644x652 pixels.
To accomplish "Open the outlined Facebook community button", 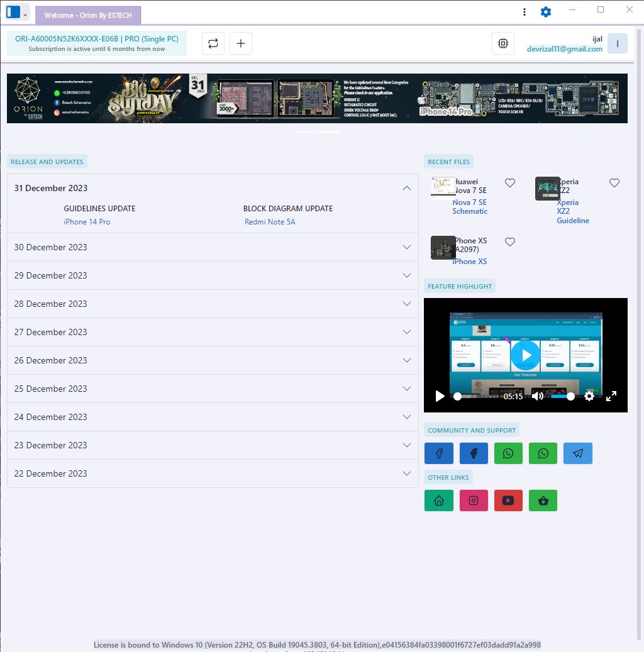I will tap(439, 453).
